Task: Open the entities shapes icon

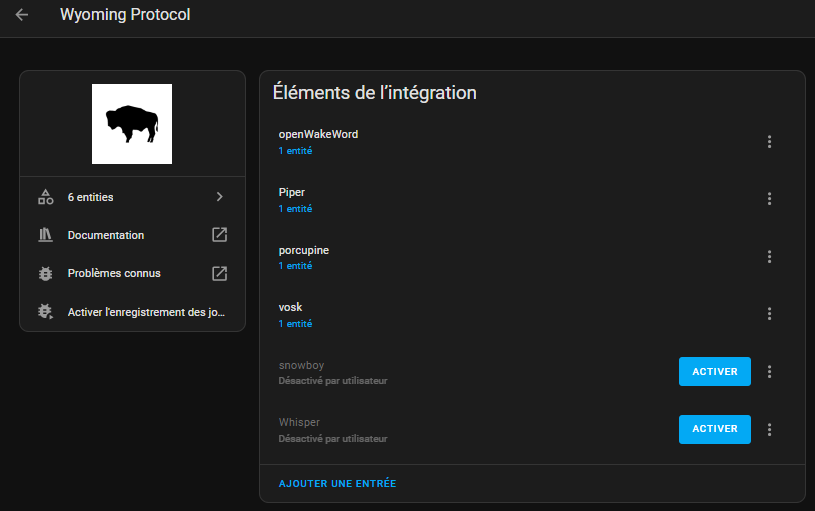Action: 46,197
